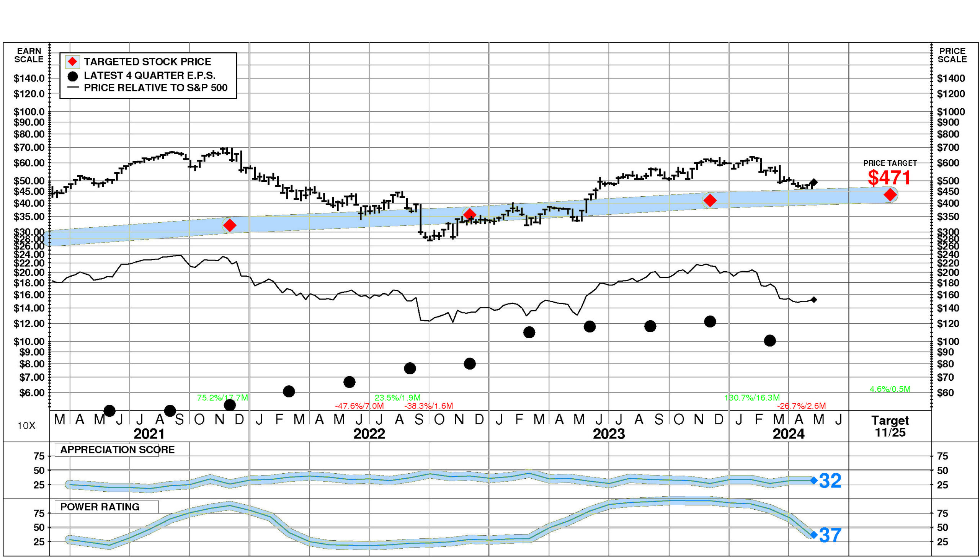Click the black diamond ending the relative-strength line

(x=814, y=300)
